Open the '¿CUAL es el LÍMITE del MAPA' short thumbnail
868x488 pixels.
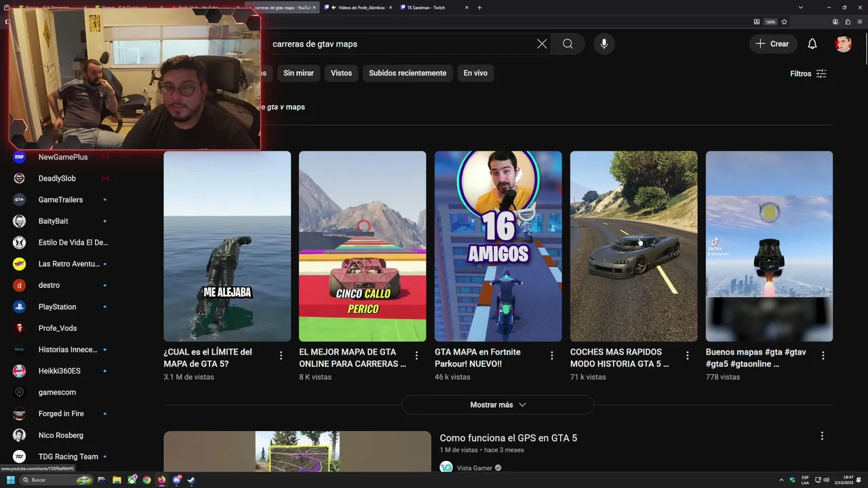227,246
